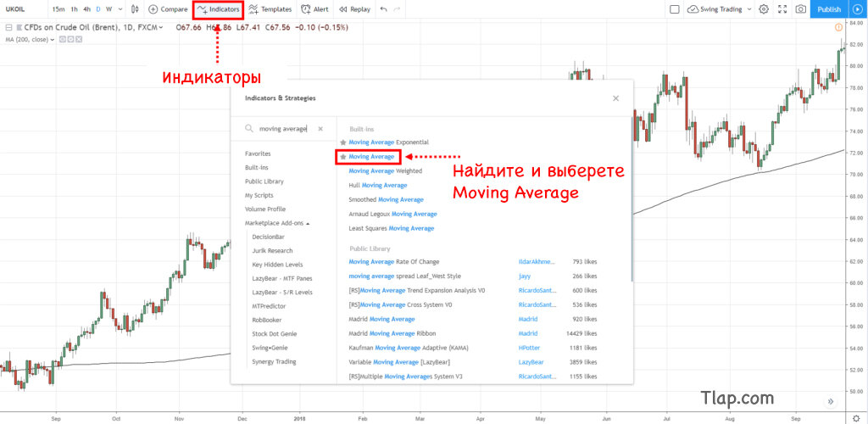
Task: Click the moving average search field
Action: point(285,128)
